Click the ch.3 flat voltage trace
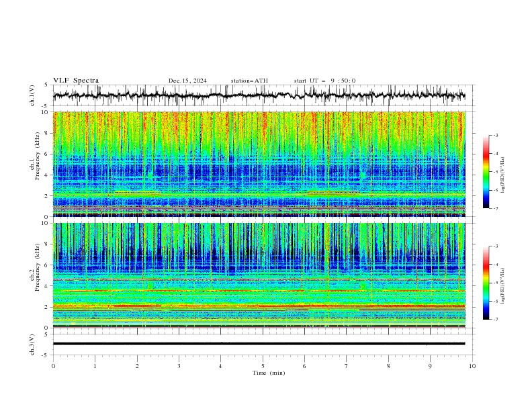 [259, 344]
